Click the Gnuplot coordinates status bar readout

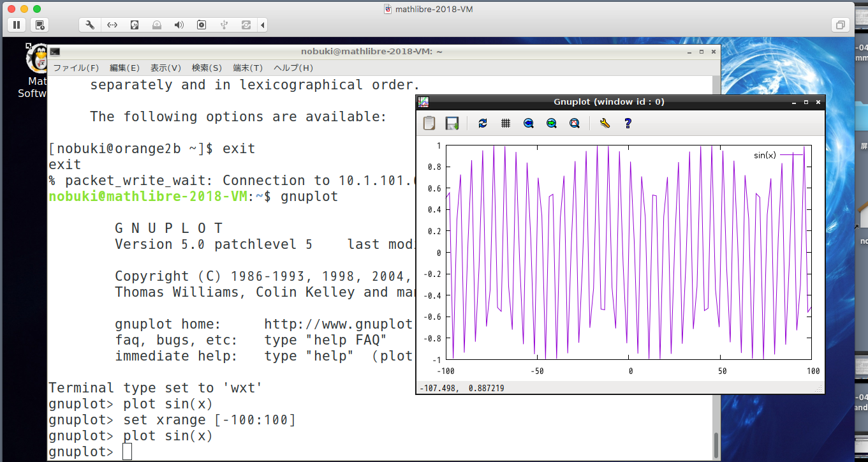coord(461,388)
